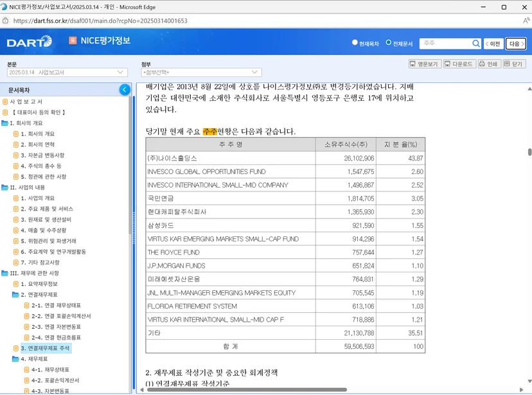Click the highlighted 주주 search match

click(209, 131)
